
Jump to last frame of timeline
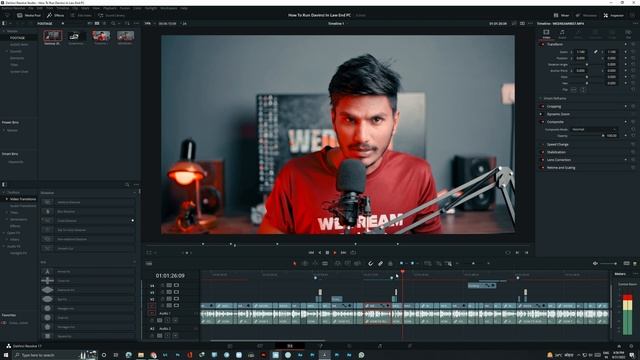coord(343,253)
